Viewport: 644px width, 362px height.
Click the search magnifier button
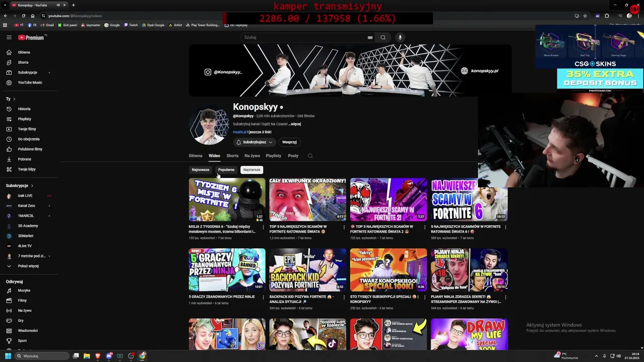pos(383,37)
